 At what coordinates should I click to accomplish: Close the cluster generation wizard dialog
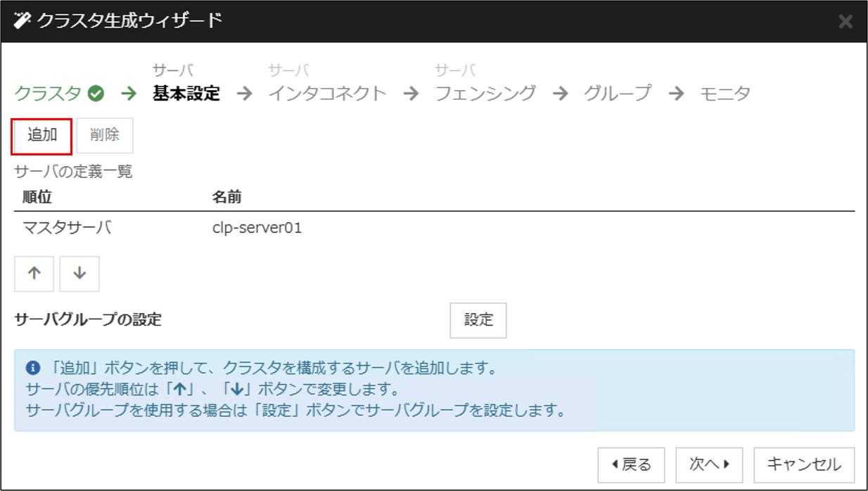click(x=845, y=22)
